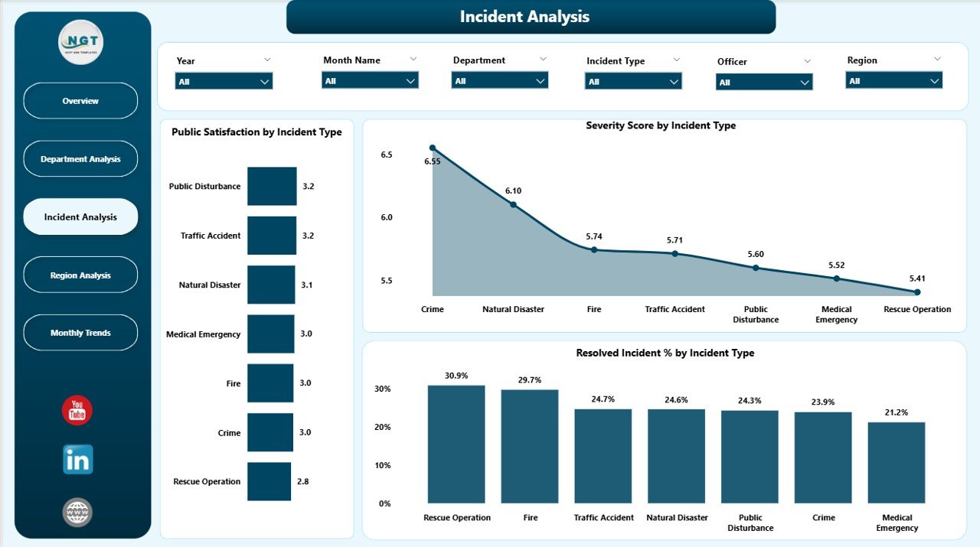Screen dimensions: 980x547
Task: Click chevron icon above Year filter
Action: coord(267,60)
